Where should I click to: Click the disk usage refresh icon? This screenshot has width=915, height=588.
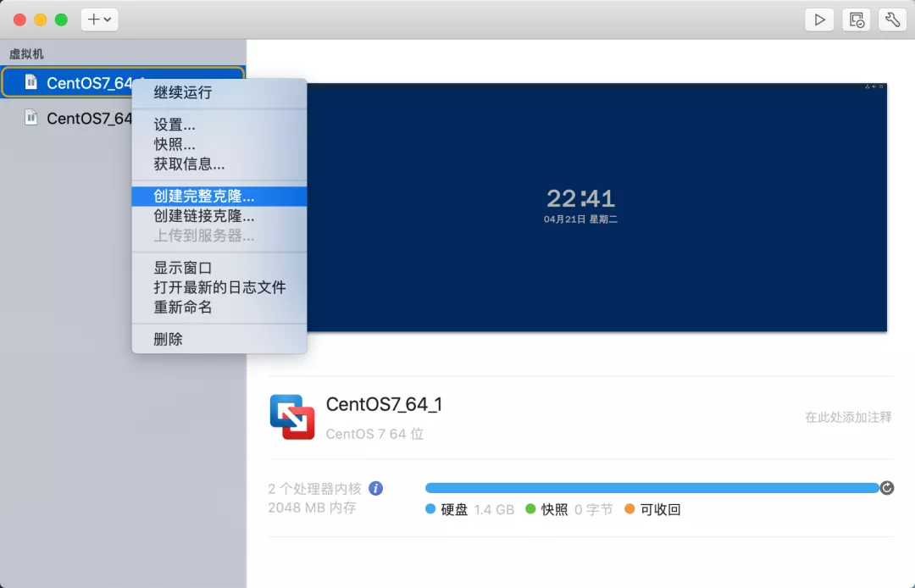[x=887, y=488]
